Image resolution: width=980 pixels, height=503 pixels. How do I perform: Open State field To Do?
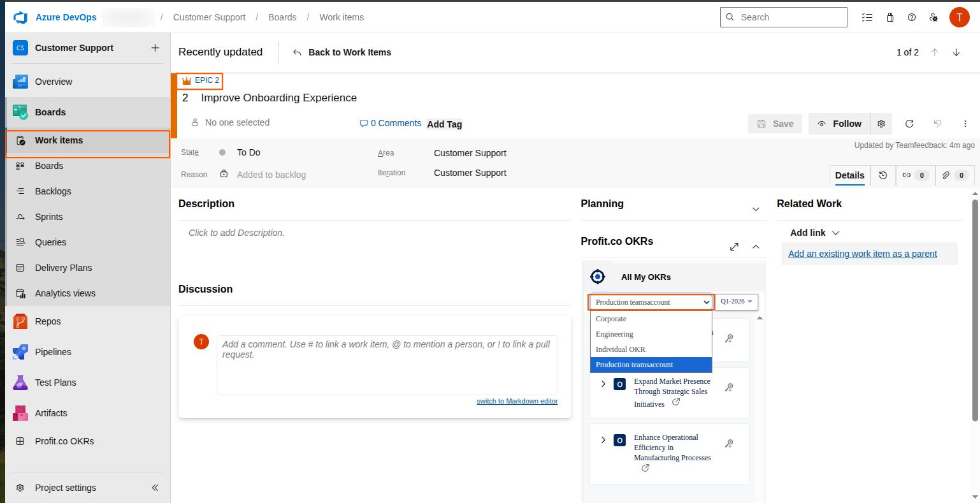pyautogui.click(x=249, y=152)
